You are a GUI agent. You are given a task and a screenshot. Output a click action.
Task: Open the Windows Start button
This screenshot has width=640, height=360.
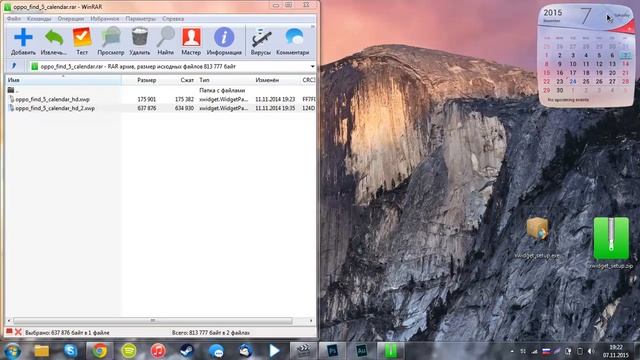tap(12, 351)
